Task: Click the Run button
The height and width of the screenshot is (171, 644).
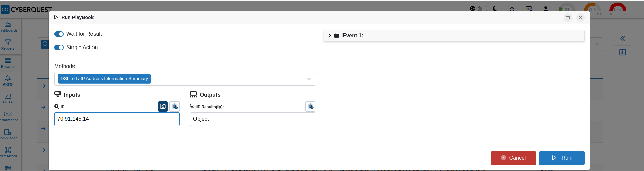Action: [562, 158]
